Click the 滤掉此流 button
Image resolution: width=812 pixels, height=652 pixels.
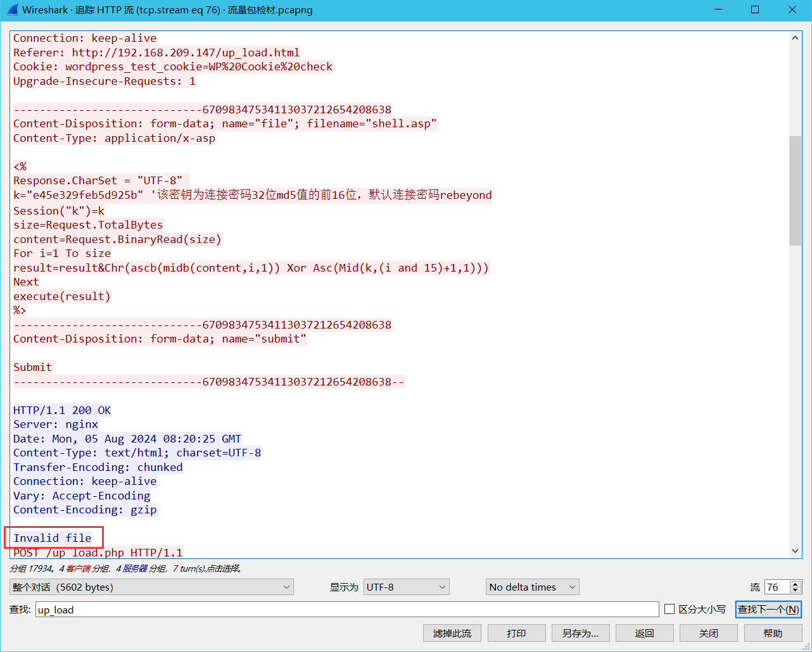point(452,633)
